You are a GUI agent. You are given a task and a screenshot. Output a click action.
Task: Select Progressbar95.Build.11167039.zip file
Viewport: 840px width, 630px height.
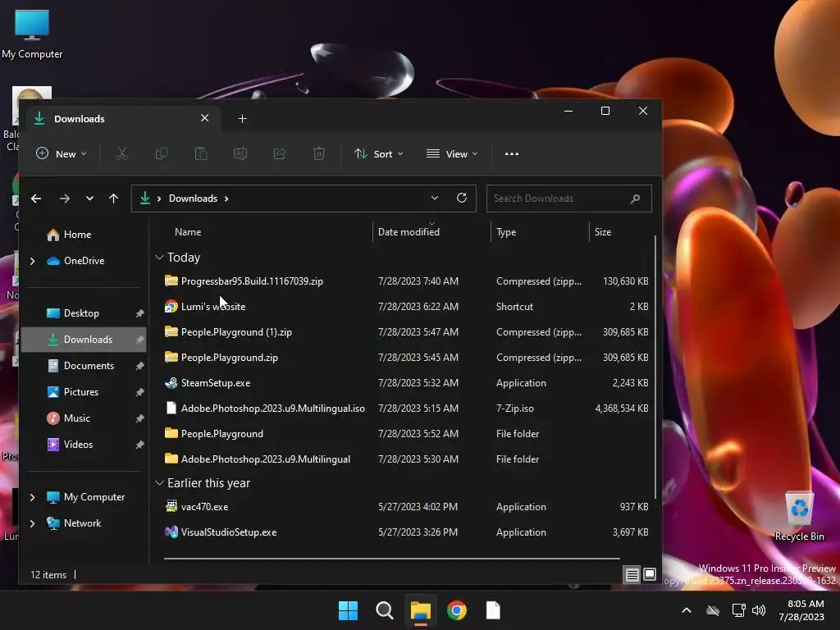pos(406,281)
